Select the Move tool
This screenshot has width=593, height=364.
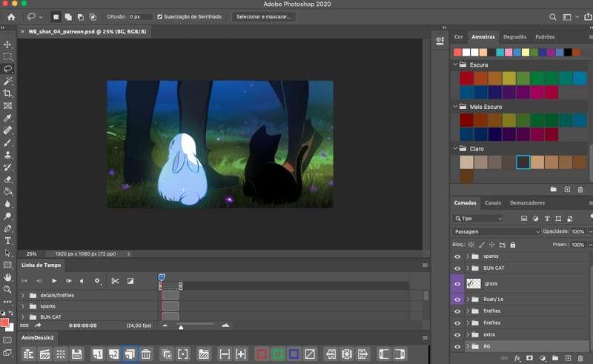(7, 44)
